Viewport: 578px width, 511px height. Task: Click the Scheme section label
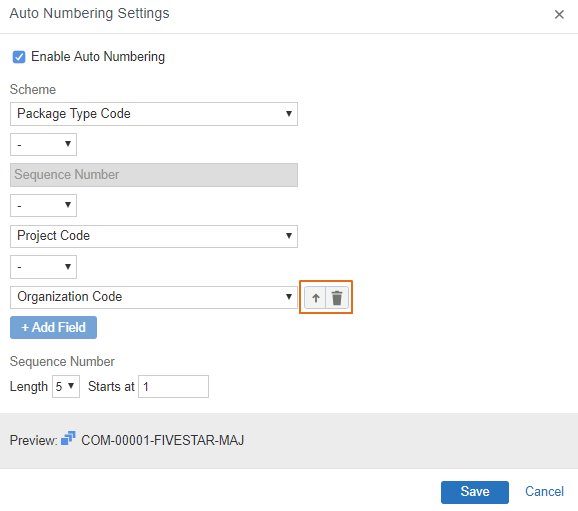[x=33, y=90]
